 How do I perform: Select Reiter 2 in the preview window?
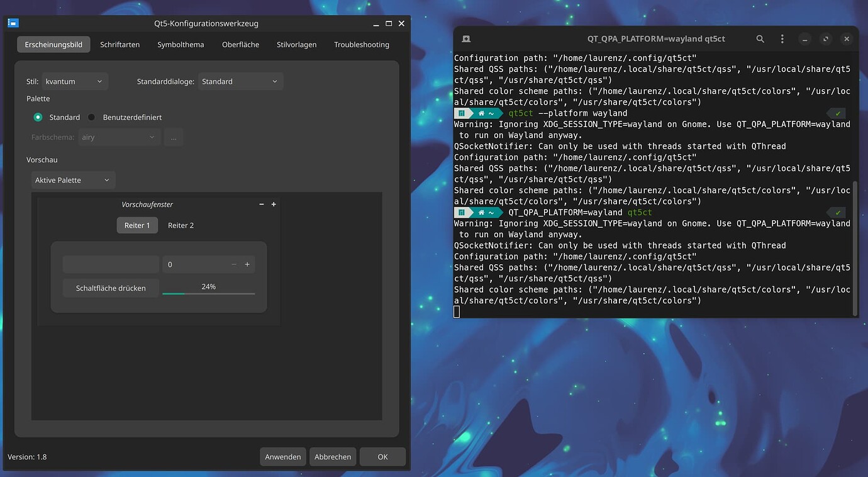click(181, 225)
